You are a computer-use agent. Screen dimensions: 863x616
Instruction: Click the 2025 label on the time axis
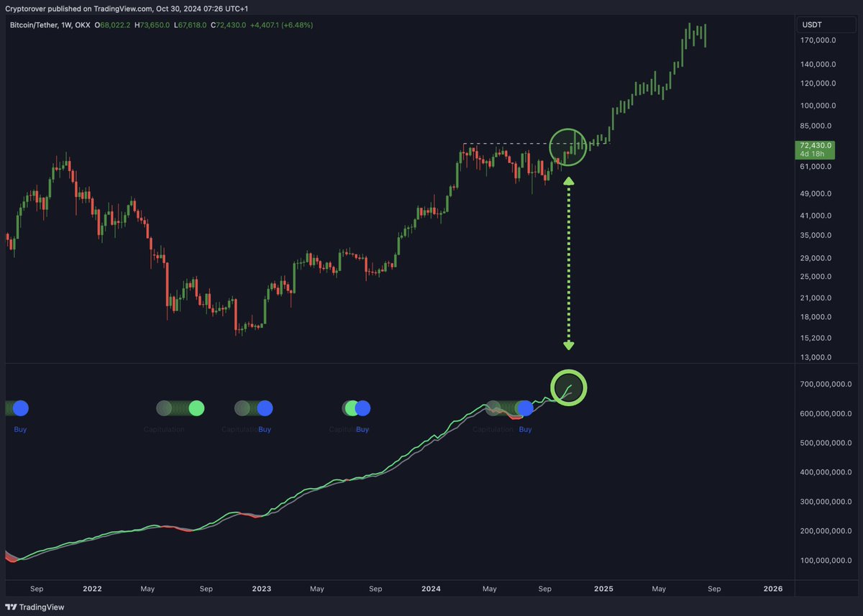click(x=603, y=589)
